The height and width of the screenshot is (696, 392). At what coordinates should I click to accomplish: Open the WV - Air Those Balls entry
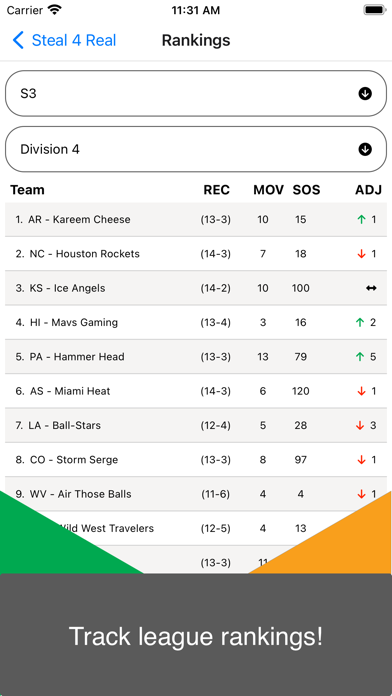196,494
